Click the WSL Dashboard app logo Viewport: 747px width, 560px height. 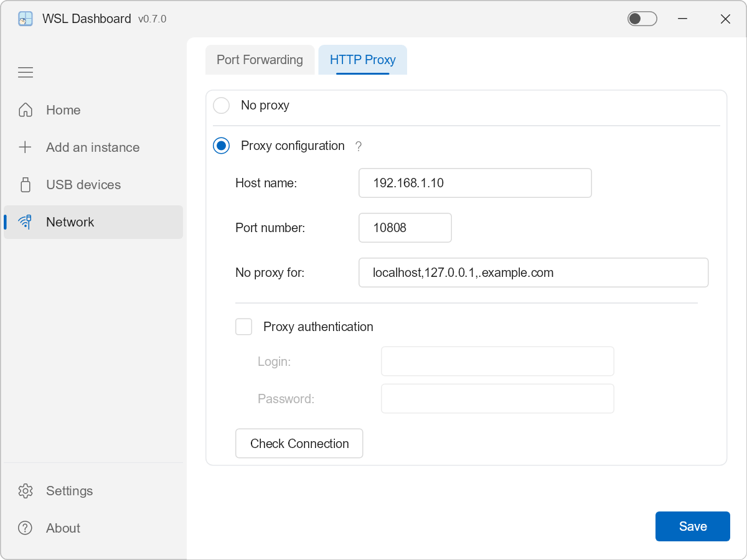[25, 19]
